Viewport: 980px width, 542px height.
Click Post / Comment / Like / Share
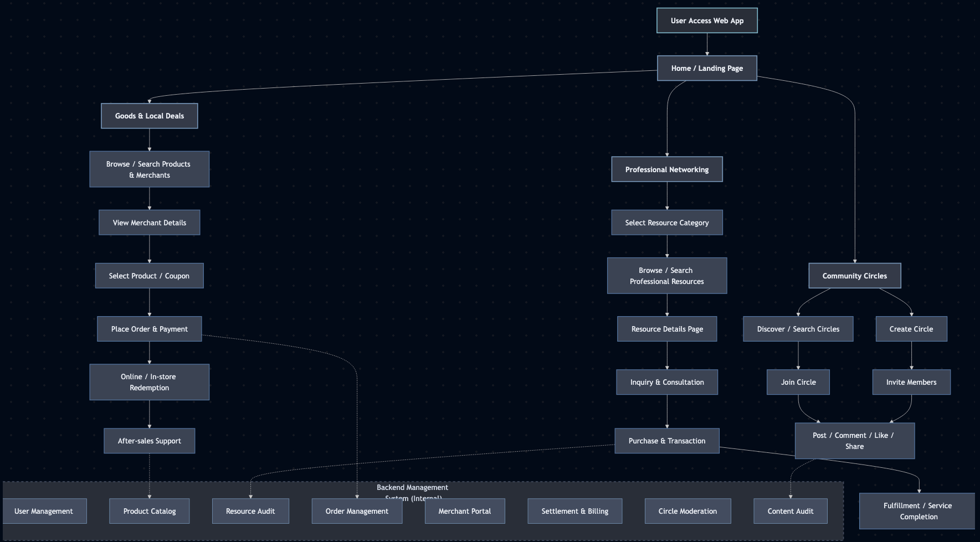pos(854,441)
